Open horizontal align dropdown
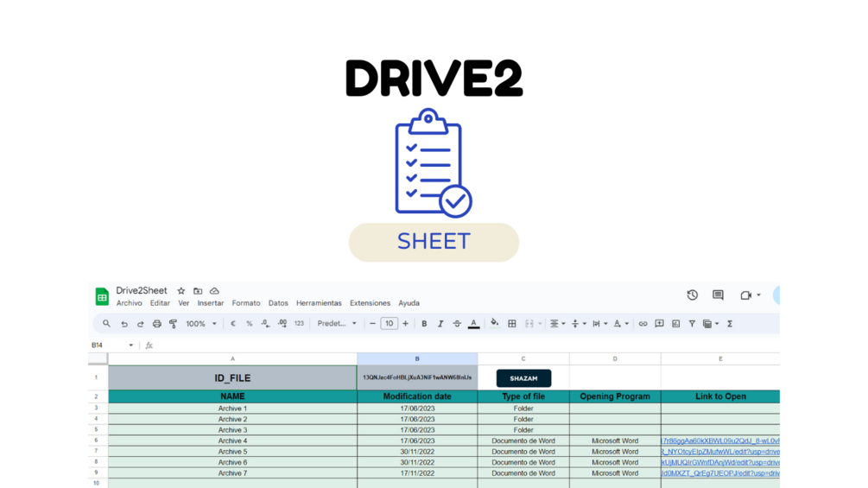Screen dimensions: 868x488 (557, 324)
